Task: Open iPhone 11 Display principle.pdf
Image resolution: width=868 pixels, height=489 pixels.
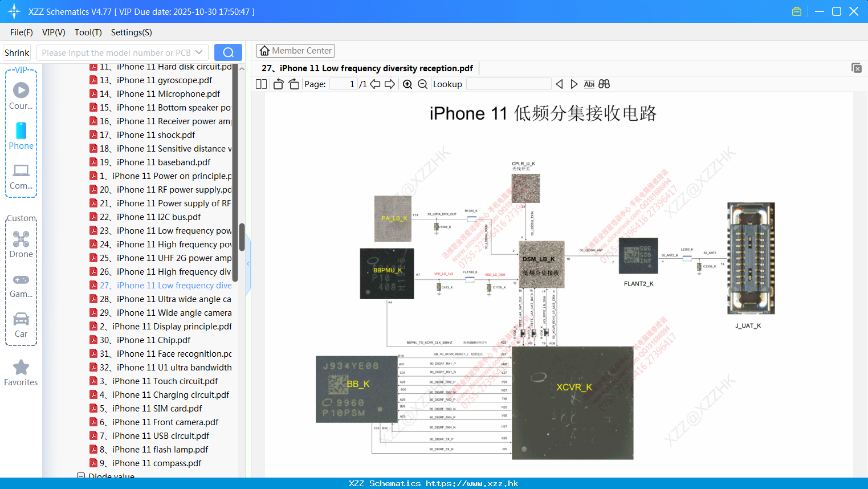Action: pos(161,327)
